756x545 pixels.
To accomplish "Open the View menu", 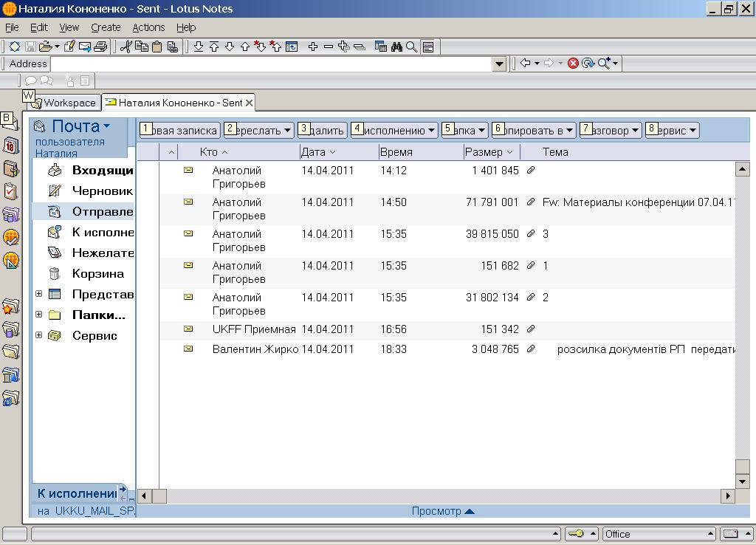I will [x=69, y=27].
